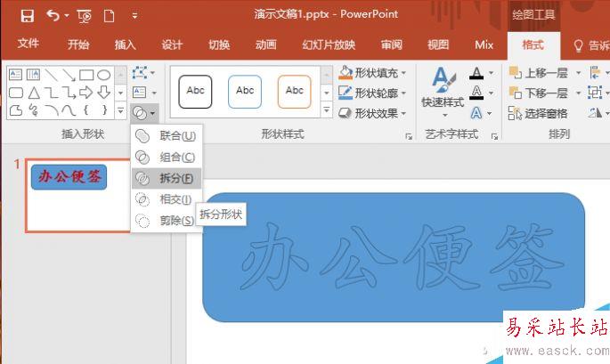Switch to the 插入 tab
Image resolution: width=610 pixels, height=364 pixels.
point(125,44)
